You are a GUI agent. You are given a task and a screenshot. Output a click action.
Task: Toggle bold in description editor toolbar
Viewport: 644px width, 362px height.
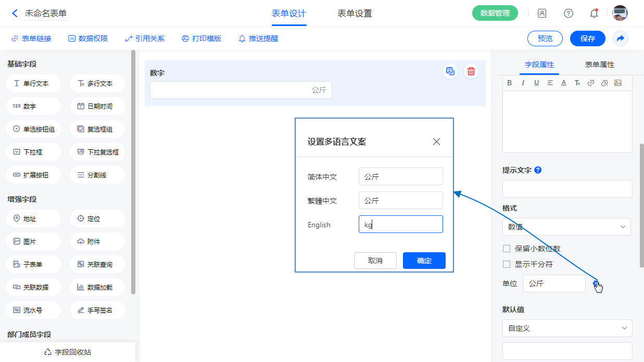(x=510, y=83)
